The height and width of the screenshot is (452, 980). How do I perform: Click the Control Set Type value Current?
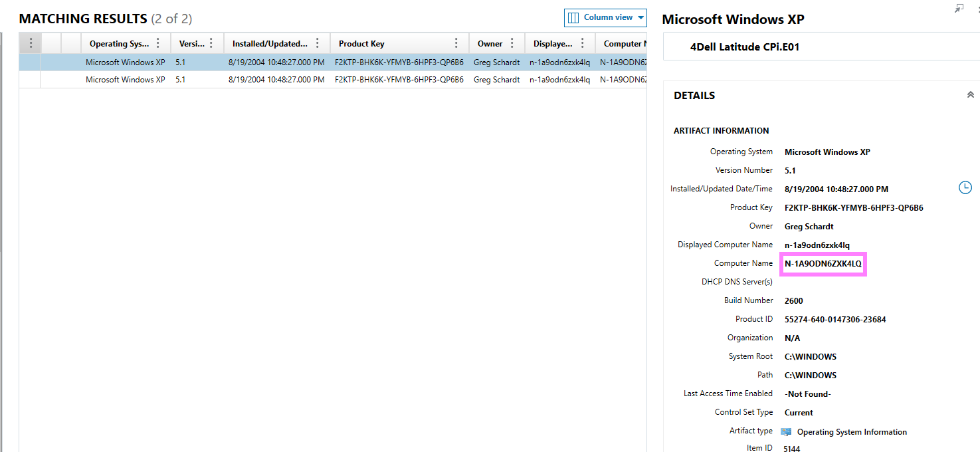799,412
